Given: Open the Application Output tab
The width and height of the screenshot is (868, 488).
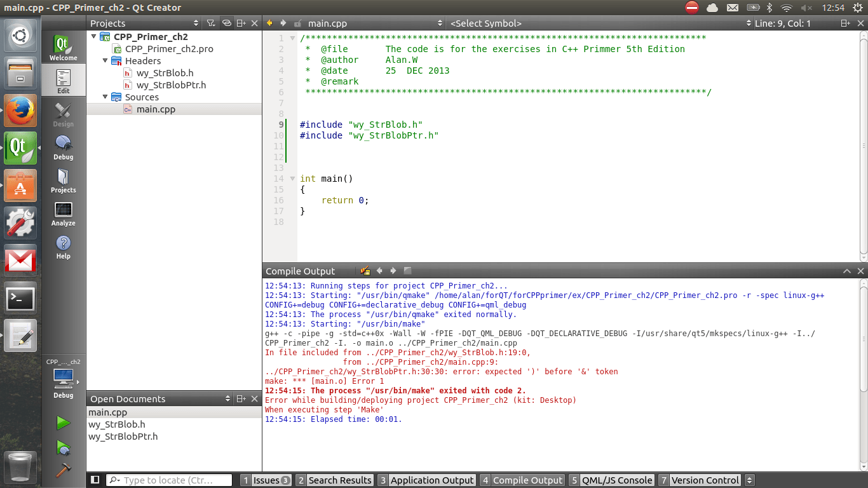Looking at the screenshot, I should [431, 480].
